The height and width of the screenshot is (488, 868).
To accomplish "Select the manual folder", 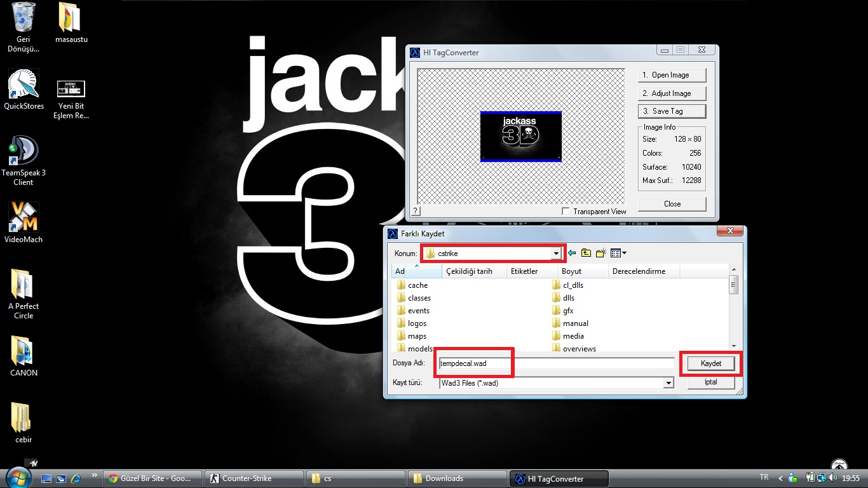I will [570, 323].
